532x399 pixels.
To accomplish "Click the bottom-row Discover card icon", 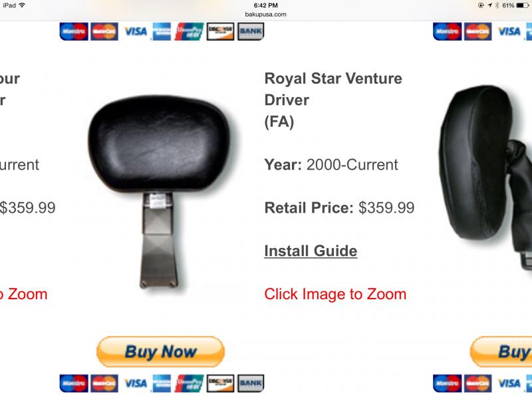I will tap(221, 384).
